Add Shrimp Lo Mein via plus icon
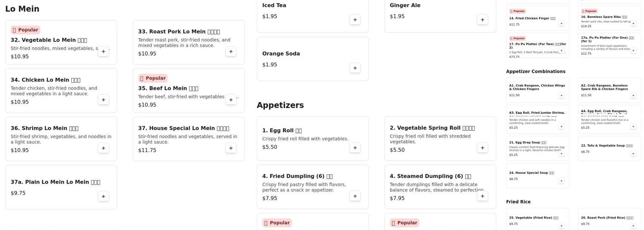Viewport: 644px width, 230px height. coord(103,148)
